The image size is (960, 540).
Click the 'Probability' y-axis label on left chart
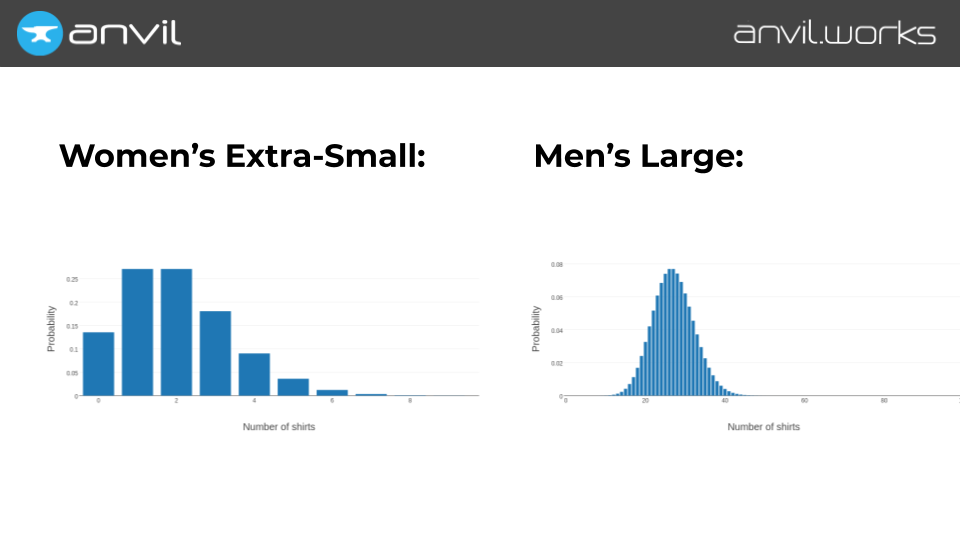(x=52, y=328)
